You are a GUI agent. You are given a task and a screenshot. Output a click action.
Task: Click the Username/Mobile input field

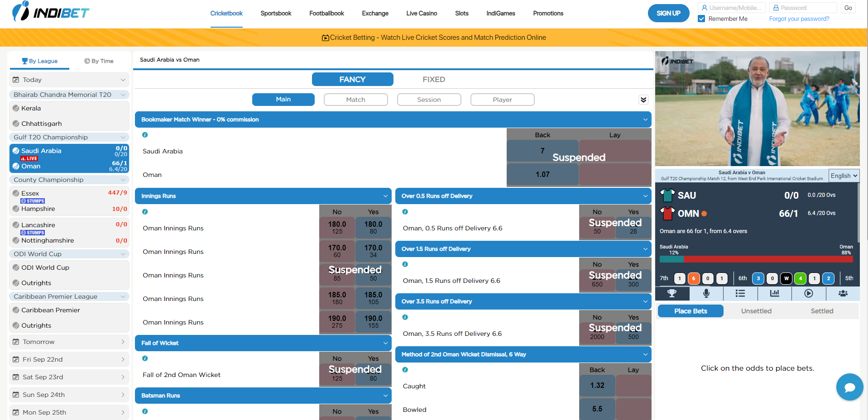point(731,8)
